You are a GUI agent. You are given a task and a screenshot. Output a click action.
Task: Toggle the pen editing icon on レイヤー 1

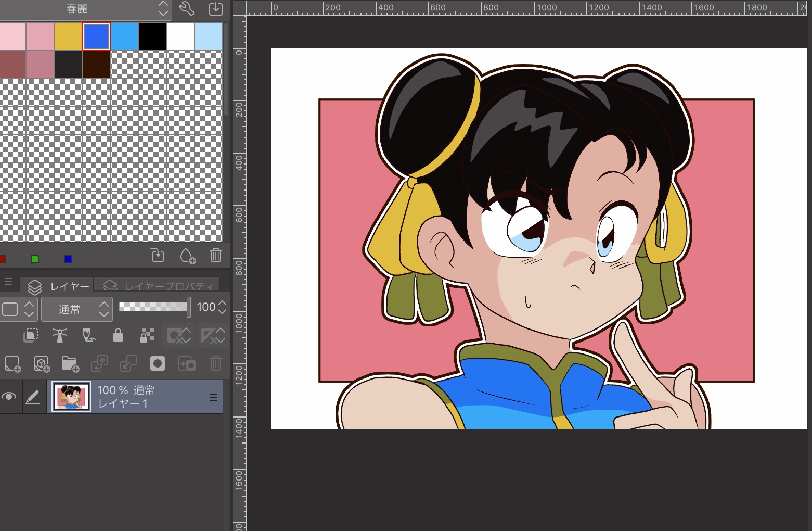point(33,397)
